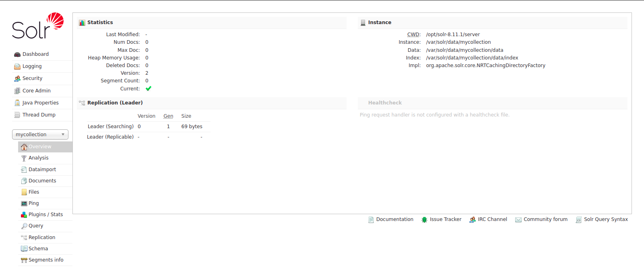Click the Healthcheck heading
The image size is (644, 268).
pyautogui.click(x=385, y=103)
